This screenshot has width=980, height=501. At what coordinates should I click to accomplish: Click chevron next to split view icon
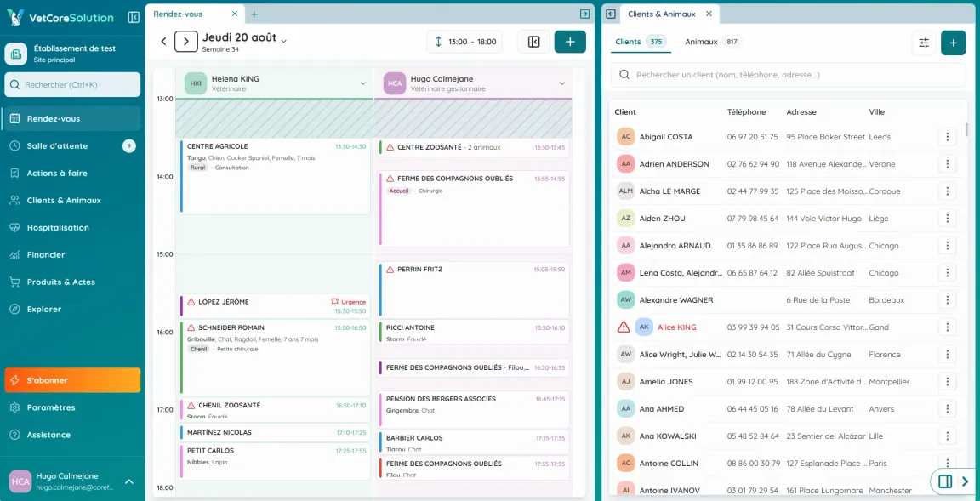click(965, 481)
